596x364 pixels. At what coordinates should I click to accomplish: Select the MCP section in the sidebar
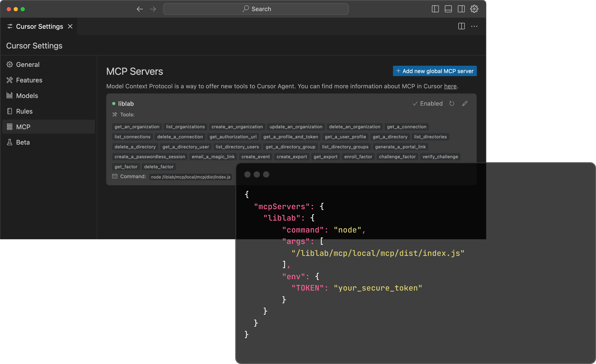pos(23,127)
